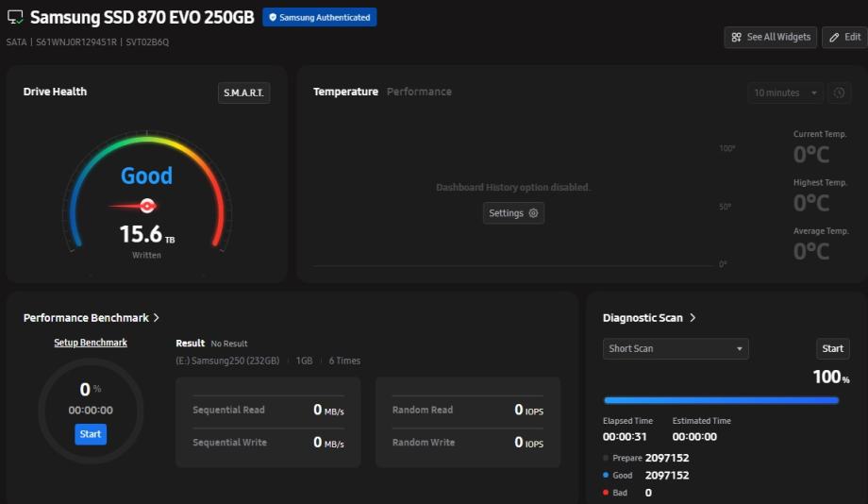Viewport: 868px width, 504px height.
Task: Click the Highest Temp. value
Action: pos(811,203)
